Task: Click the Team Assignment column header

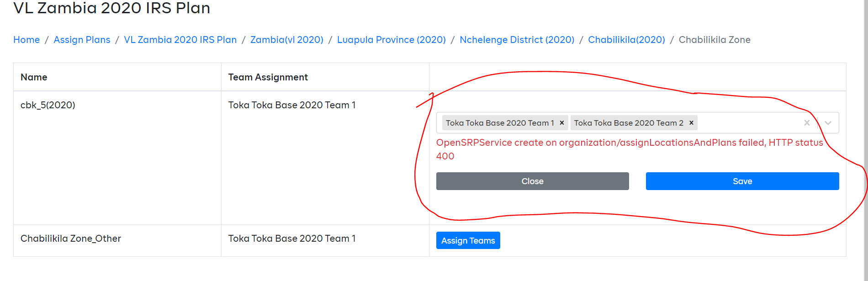Action: (x=268, y=77)
